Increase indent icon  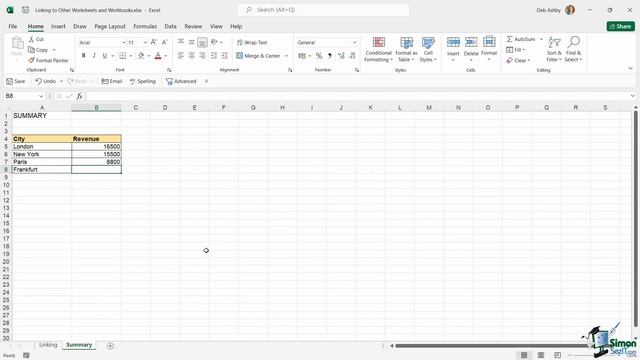pyautogui.click(x=224, y=56)
